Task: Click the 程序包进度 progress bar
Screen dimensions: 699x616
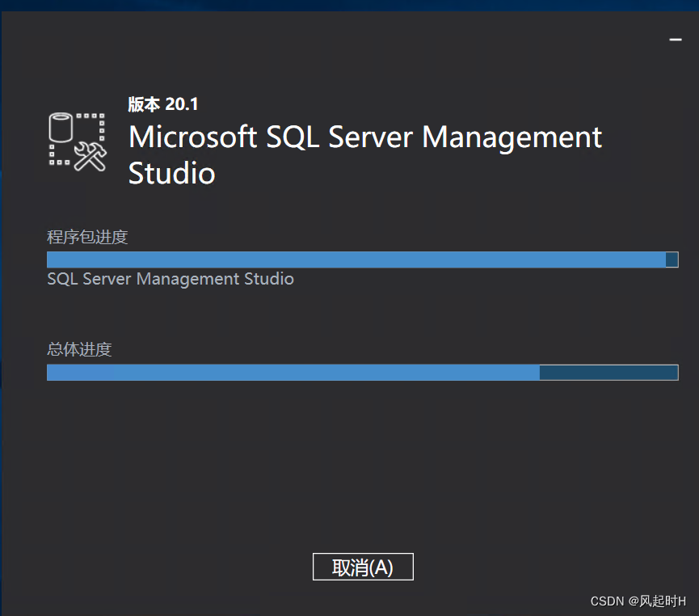Action: [x=362, y=259]
